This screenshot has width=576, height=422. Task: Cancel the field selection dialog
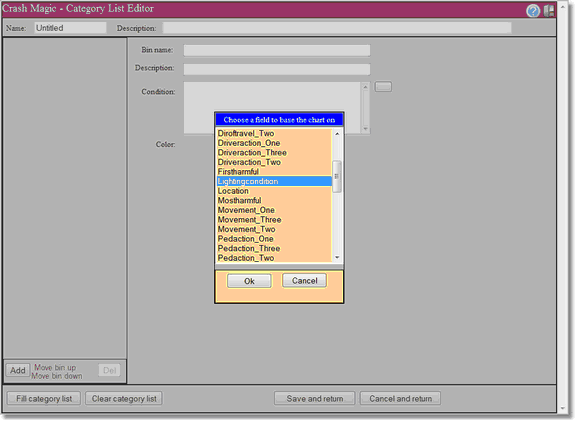click(x=305, y=281)
